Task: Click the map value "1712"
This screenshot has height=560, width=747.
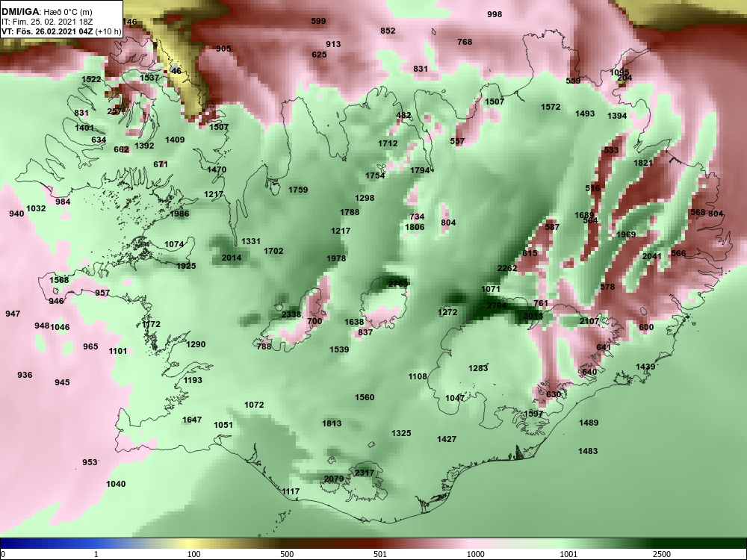Action: [x=388, y=143]
